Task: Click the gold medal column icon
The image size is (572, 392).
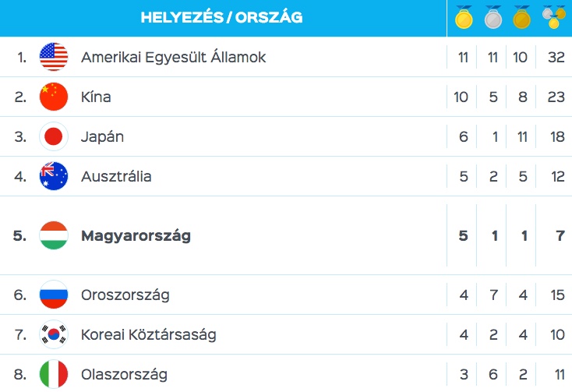Action: (x=464, y=17)
